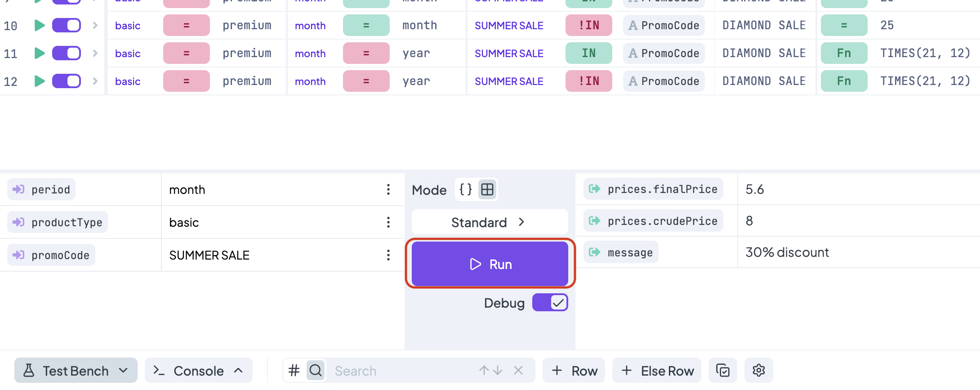Screen dimensions: 980x390
Task: Select the table grid mode icon
Action: pyautogui.click(x=487, y=190)
